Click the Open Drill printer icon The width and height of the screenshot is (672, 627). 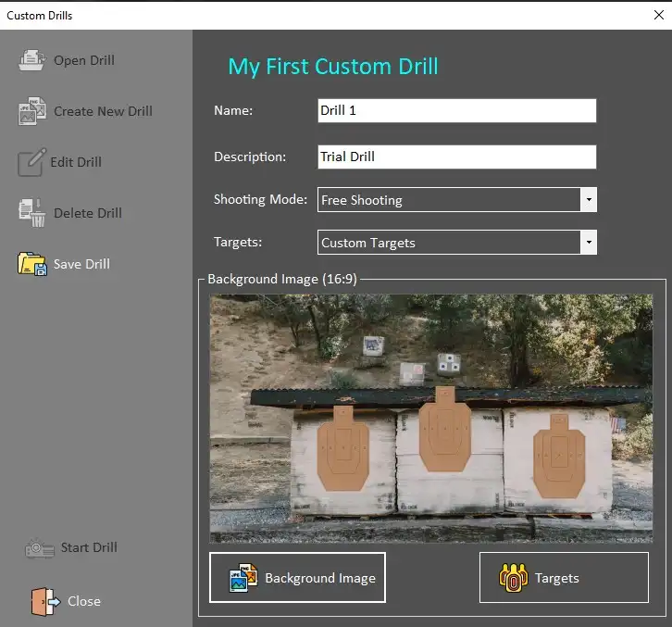[32, 60]
